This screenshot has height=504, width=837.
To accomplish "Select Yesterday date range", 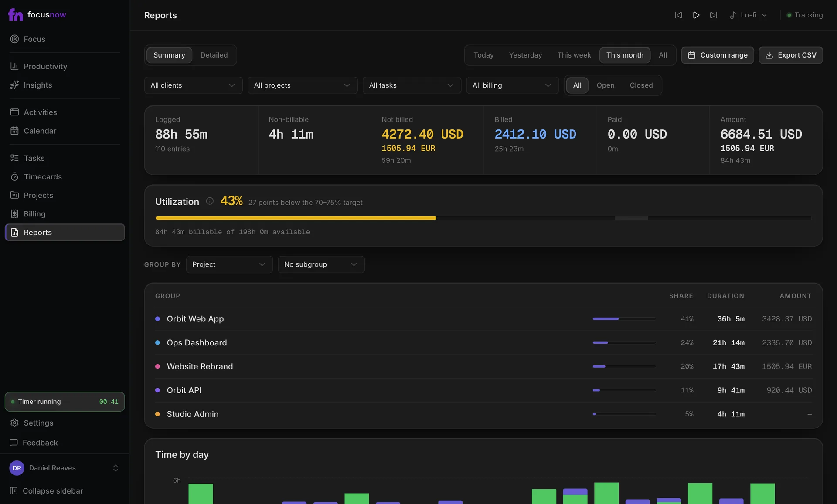I will tap(525, 55).
